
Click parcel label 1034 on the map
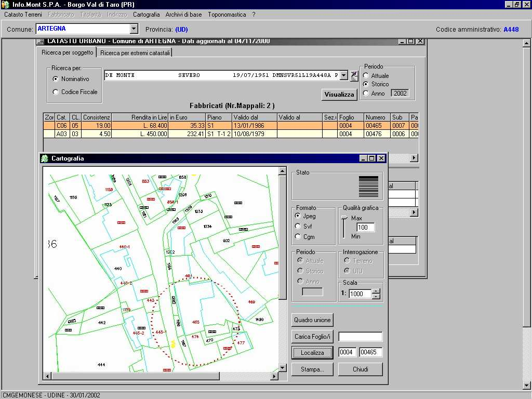point(208,227)
